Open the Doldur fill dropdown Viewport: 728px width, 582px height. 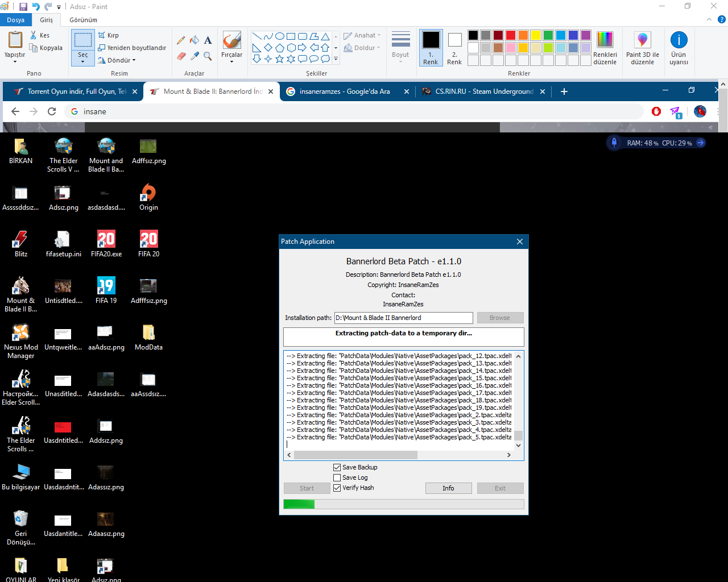(x=362, y=48)
